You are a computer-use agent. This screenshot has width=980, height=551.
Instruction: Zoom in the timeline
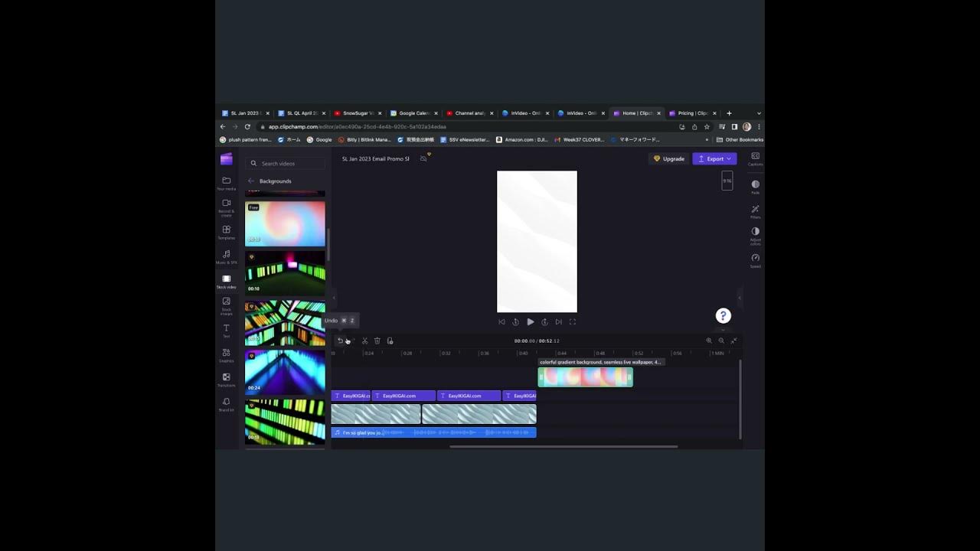[x=709, y=341]
